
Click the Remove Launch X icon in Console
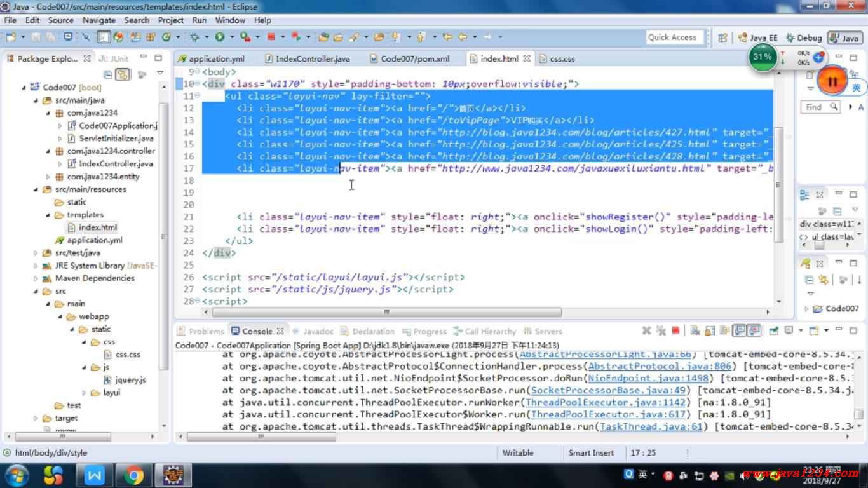click(x=646, y=330)
